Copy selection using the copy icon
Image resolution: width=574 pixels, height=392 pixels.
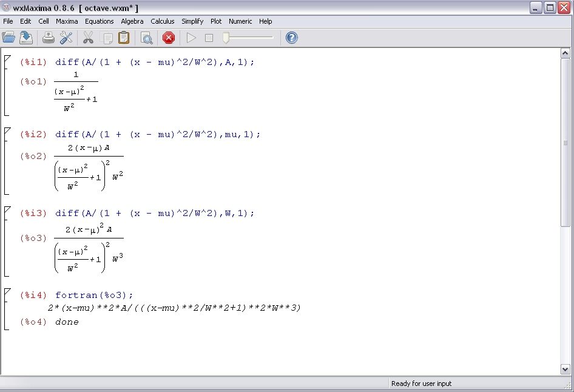[x=107, y=38]
